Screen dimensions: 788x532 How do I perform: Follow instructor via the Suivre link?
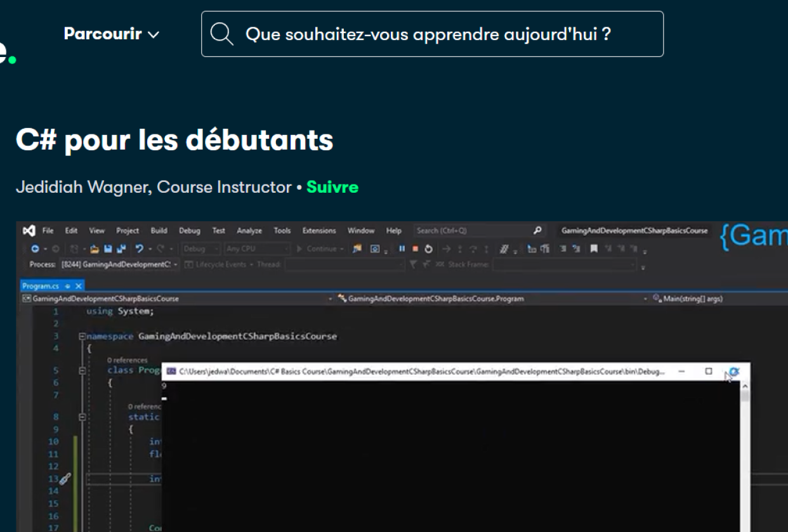pos(332,187)
